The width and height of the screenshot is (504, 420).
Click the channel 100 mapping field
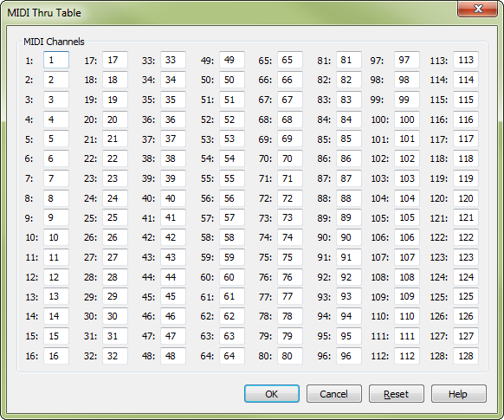[x=407, y=120]
